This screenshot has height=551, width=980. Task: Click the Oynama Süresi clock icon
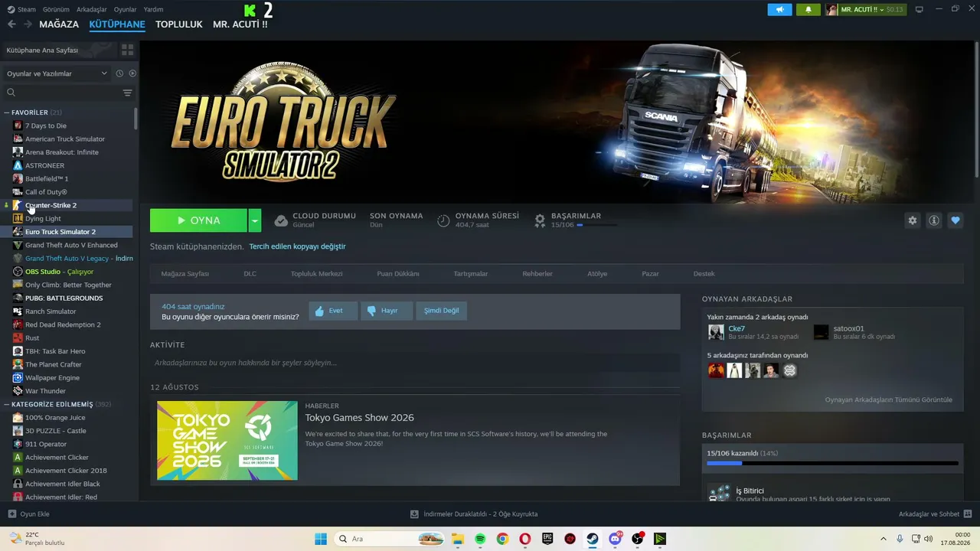(x=443, y=220)
